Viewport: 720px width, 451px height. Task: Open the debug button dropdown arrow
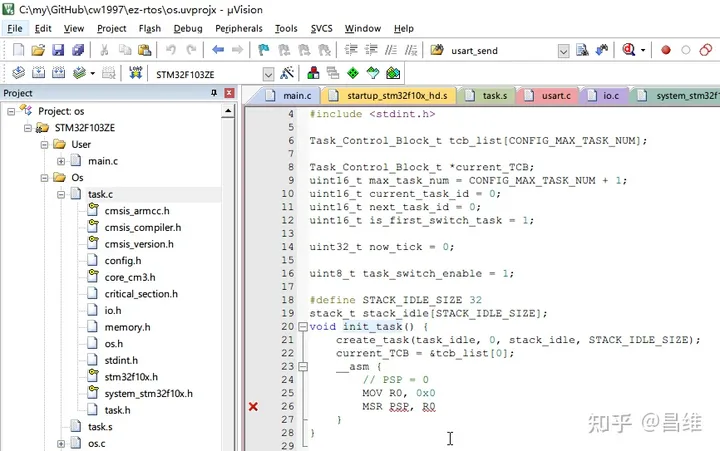[643, 50]
